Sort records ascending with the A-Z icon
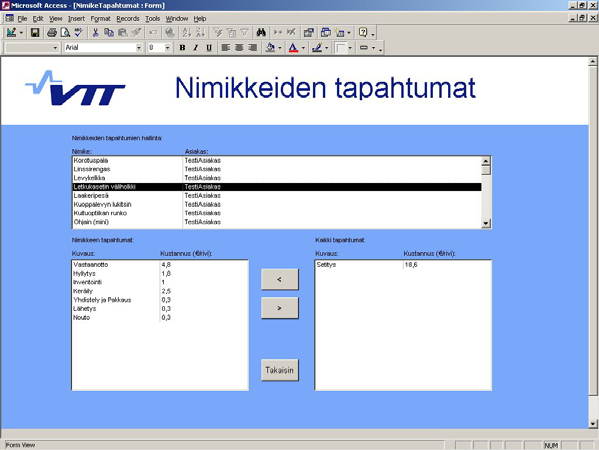 click(187, 33)
